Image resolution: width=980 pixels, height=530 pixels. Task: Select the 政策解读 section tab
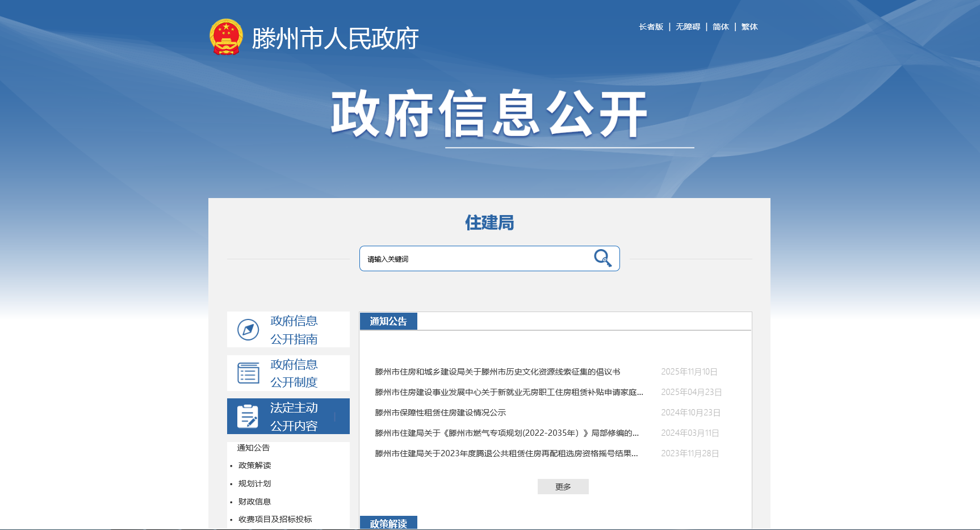point(388,523)
